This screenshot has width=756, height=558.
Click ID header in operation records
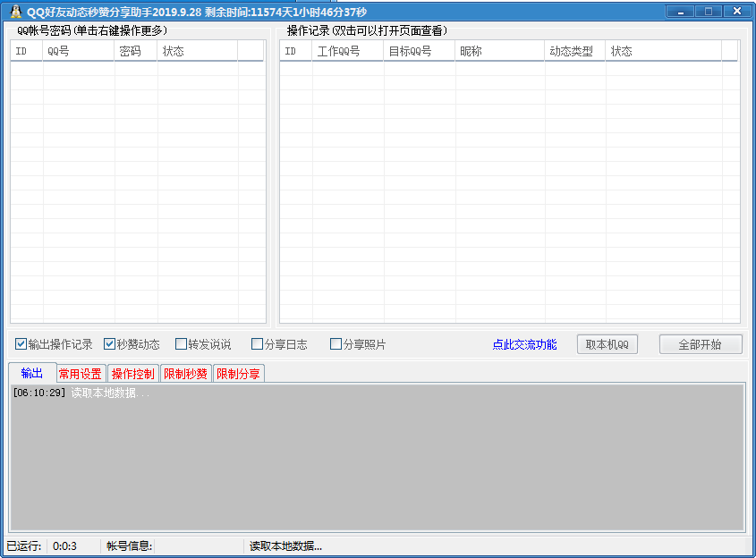295,51
